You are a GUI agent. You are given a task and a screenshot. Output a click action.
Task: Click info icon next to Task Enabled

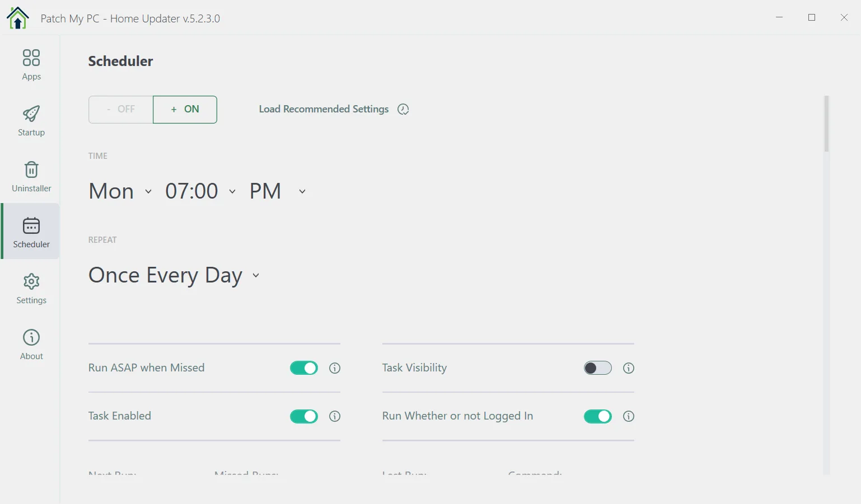click(x=335, y=416)
